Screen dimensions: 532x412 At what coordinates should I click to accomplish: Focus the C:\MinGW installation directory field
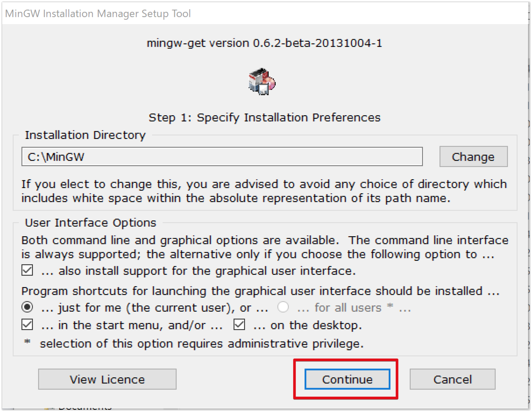click(222, 157)
